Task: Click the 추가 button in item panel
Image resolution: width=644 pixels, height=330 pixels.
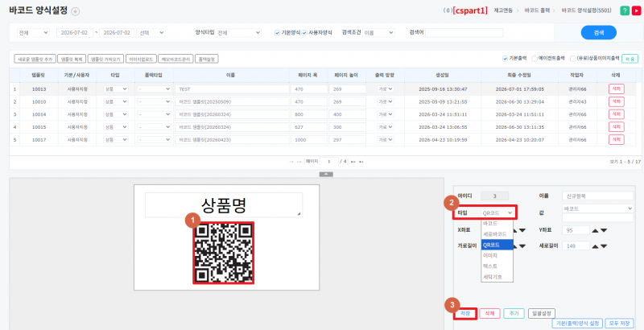Action: (x=514, y=314)
